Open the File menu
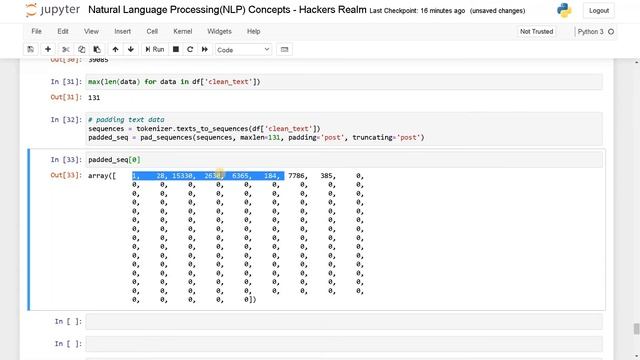Viewport: 640px width, 360px height. tap(36, 31)
